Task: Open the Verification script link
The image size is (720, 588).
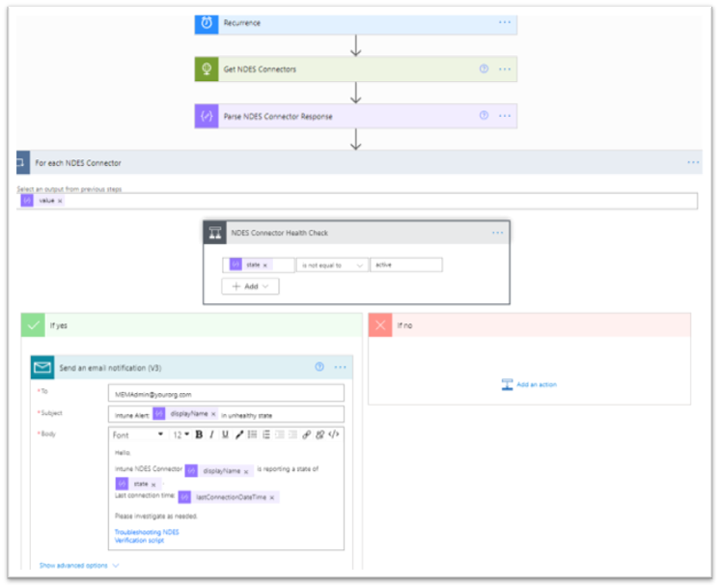Action: coord(139,541)
